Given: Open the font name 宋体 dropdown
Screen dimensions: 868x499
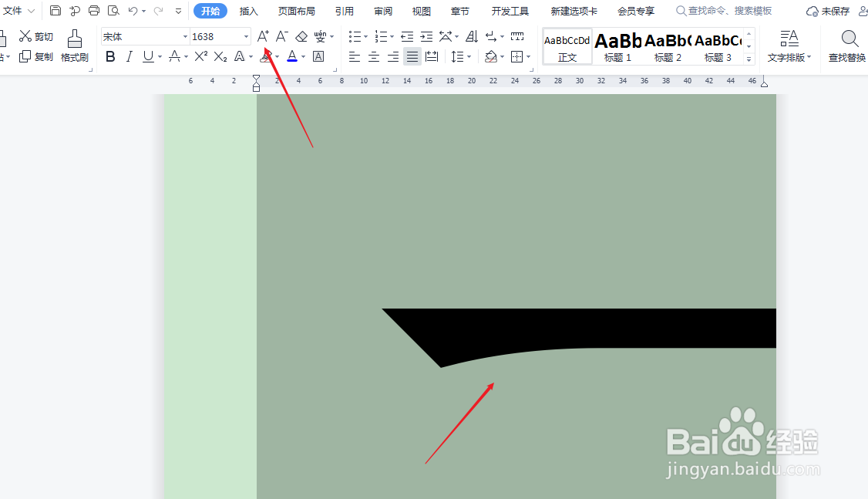Looking at the screenshot, I should (x=185, y=36).
